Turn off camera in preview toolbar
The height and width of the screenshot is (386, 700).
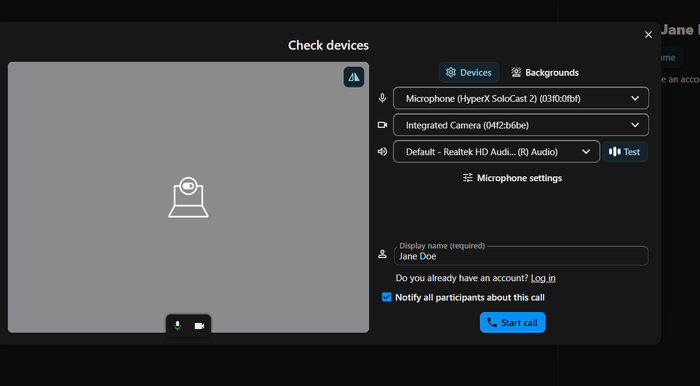coord(199,326)
